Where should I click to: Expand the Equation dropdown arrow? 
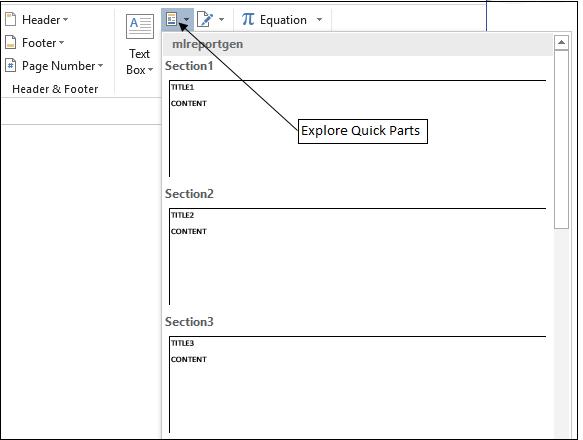pos(319,19)
